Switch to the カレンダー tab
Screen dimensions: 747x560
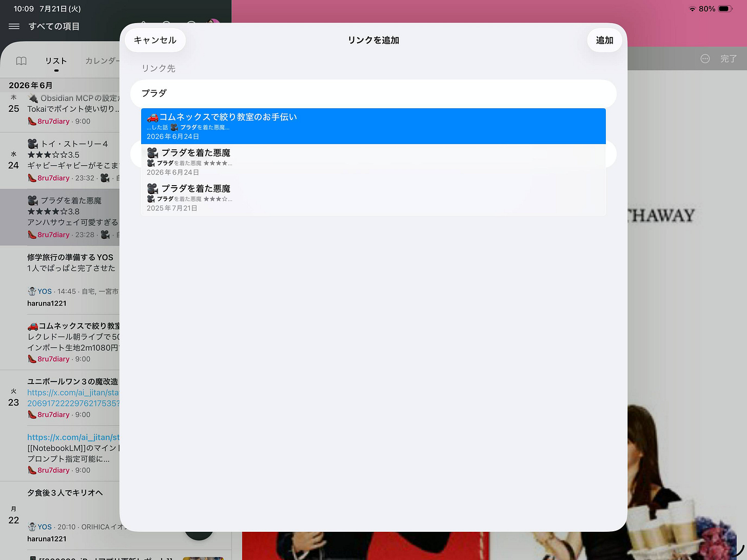pos(102,61)
